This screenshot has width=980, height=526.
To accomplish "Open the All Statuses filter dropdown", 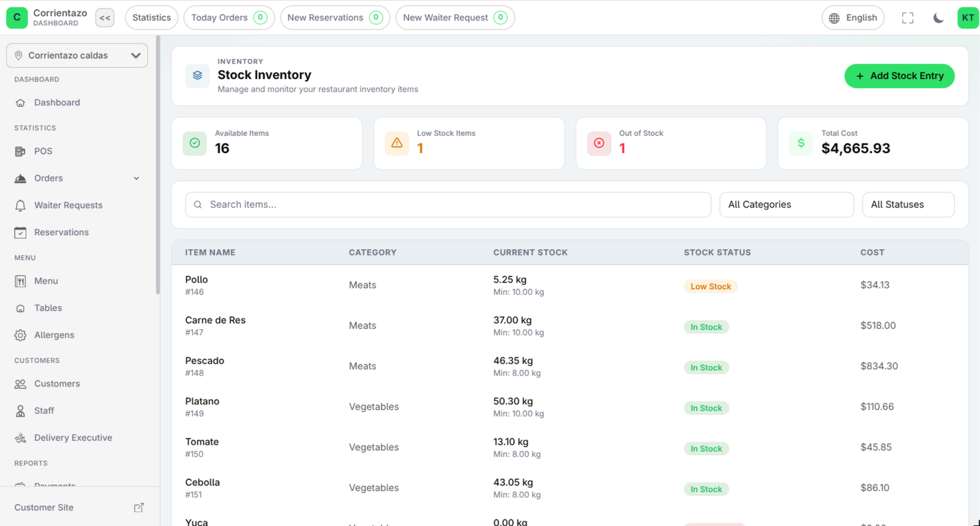I will point(908,205).
